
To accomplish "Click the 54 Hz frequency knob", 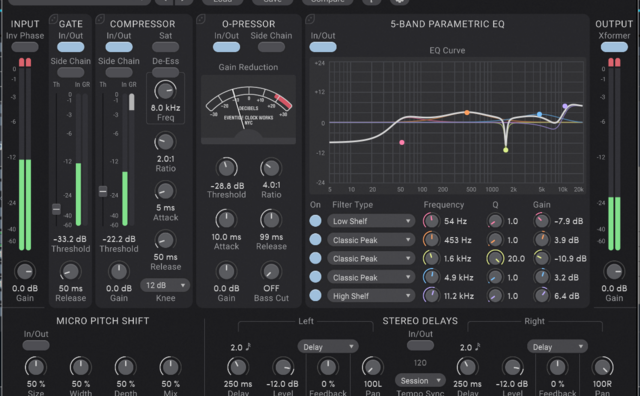I will coord(431,221).
